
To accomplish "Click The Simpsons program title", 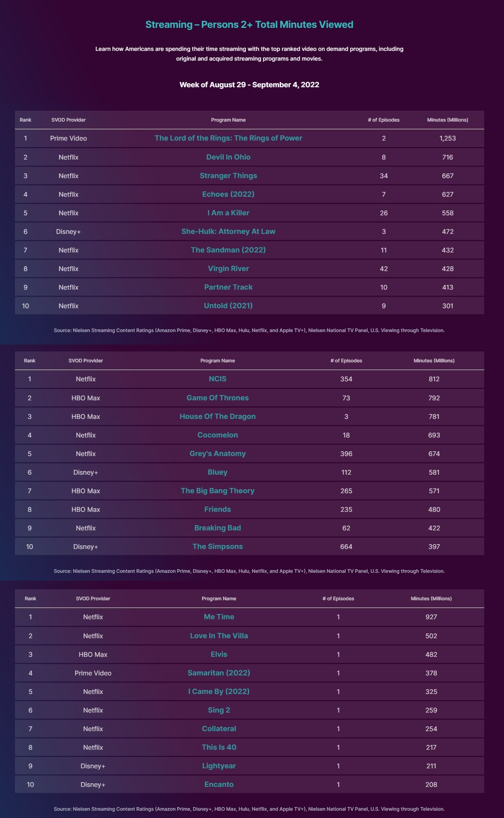I will [x=217, y=547].
